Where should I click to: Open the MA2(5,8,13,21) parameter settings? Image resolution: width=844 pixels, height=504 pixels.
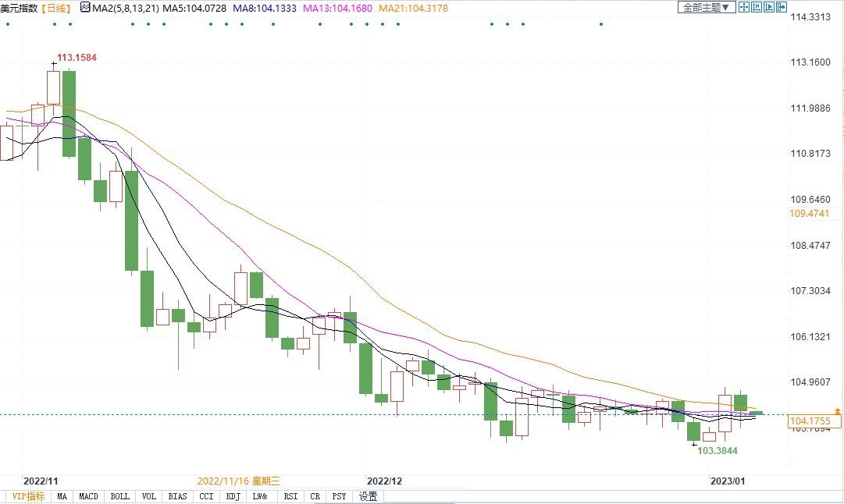tap(125, 8)
